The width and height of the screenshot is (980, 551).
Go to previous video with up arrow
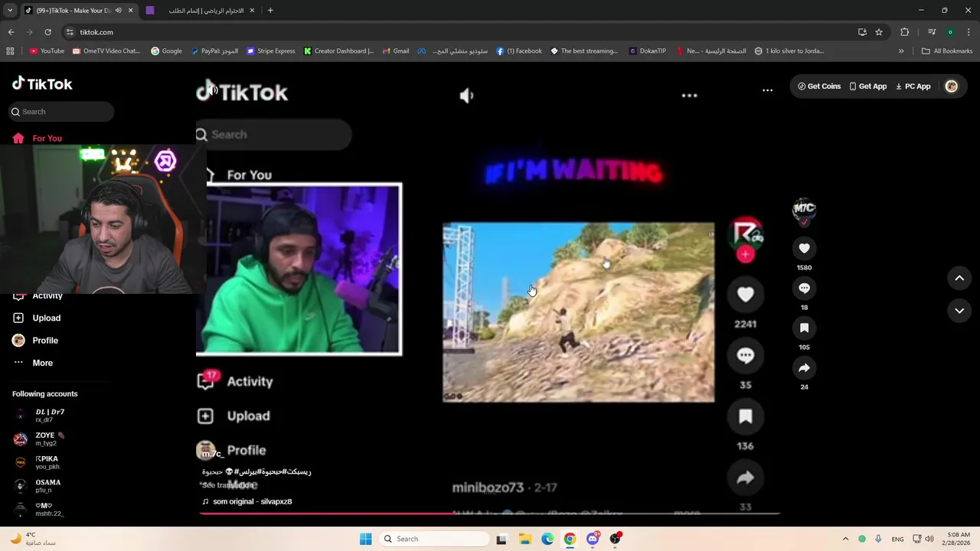[x=959, y=279]
